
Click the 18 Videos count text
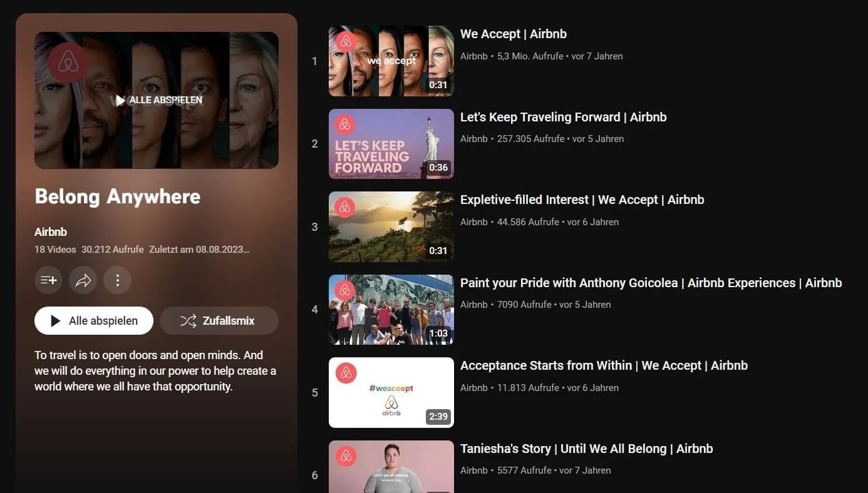coord(55,250)
